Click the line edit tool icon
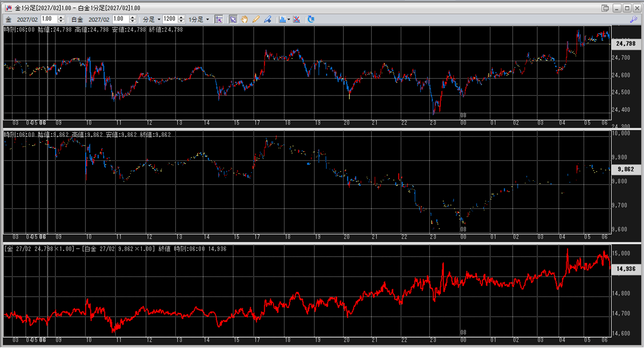Image resolution: width=644 pixels, height=348 pixels. tap(267, 20)
